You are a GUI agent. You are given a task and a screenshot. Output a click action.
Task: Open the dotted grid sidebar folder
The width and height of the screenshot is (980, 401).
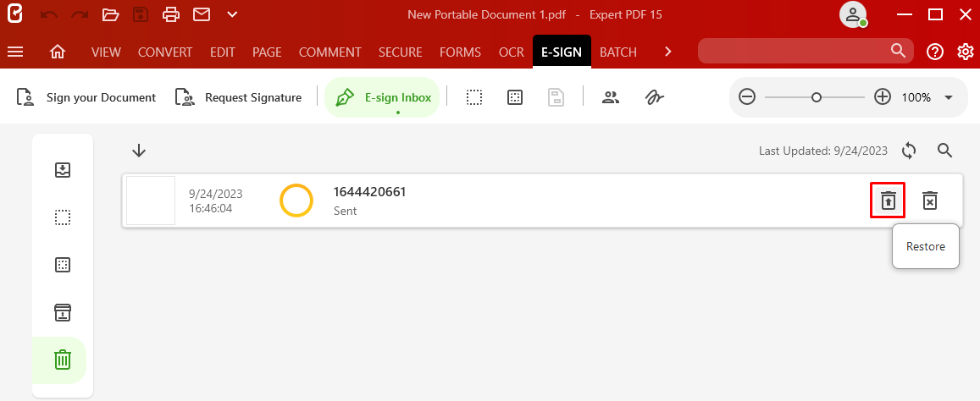tap(63, 265)
